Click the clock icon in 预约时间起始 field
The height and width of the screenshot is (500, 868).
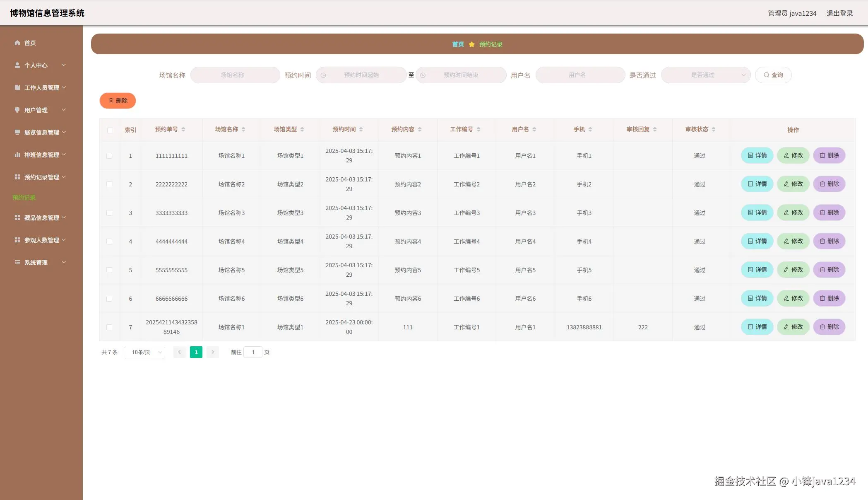tap(323, 75)
